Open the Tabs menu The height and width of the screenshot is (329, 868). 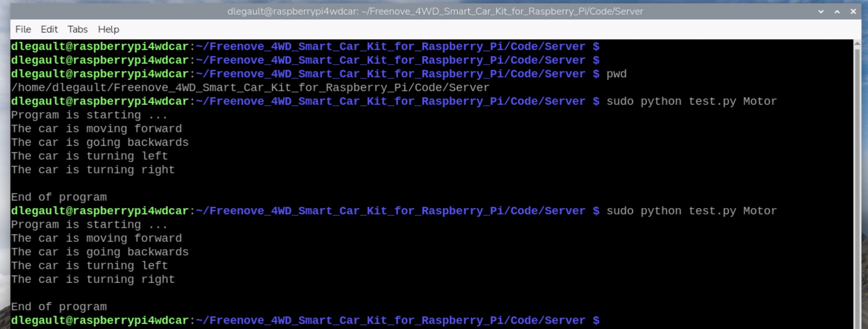click(x=77, y=29)
